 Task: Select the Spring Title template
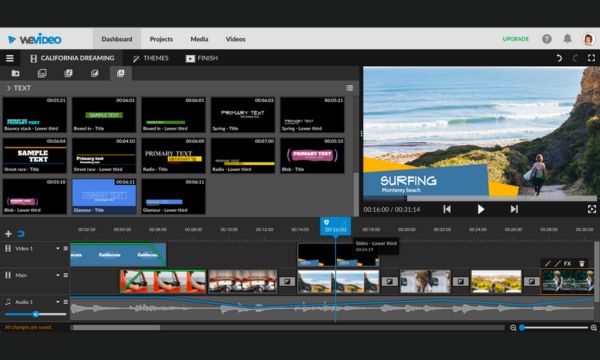[243, 114]
